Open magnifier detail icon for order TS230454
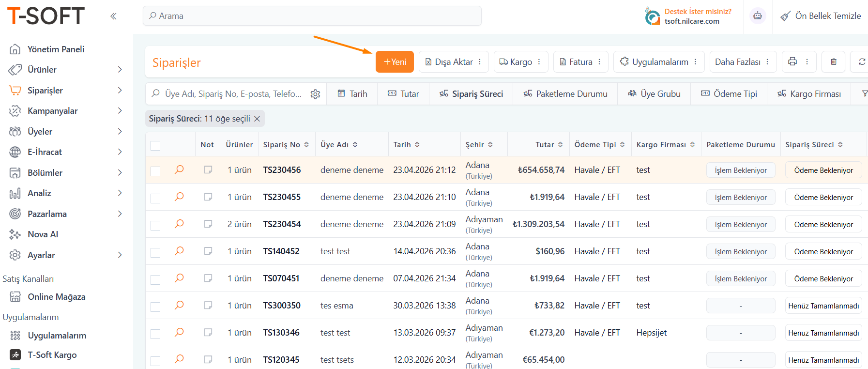868x369 pixels. tap(179, 224)
